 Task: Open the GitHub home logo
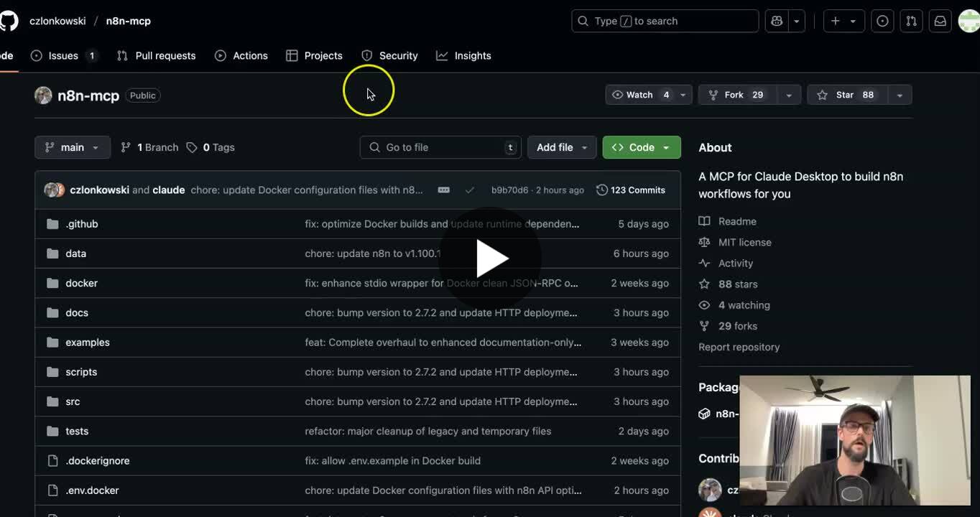(8, 21)
